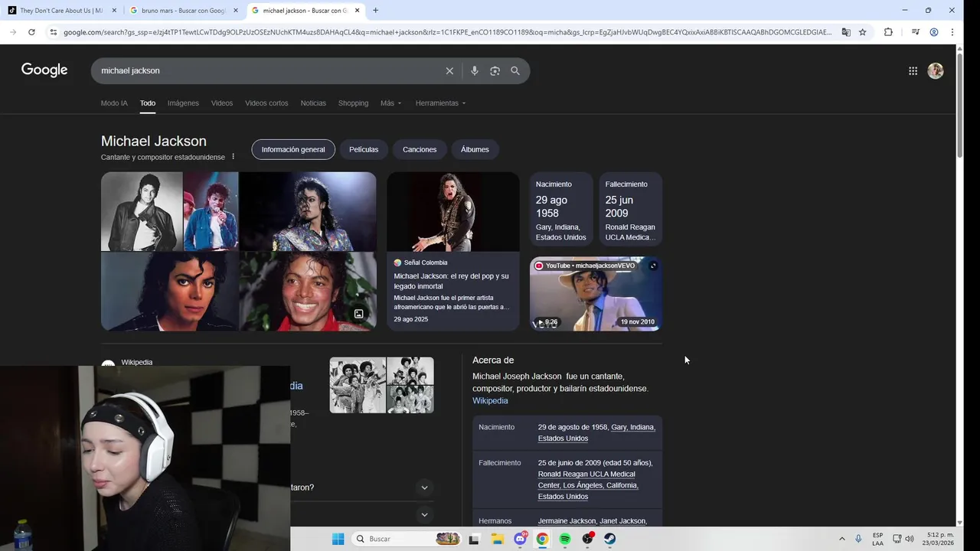The height and width of the screenshot is (551, 980).
Task: Switch to Modo IA
Action: [x=114, y=103]
